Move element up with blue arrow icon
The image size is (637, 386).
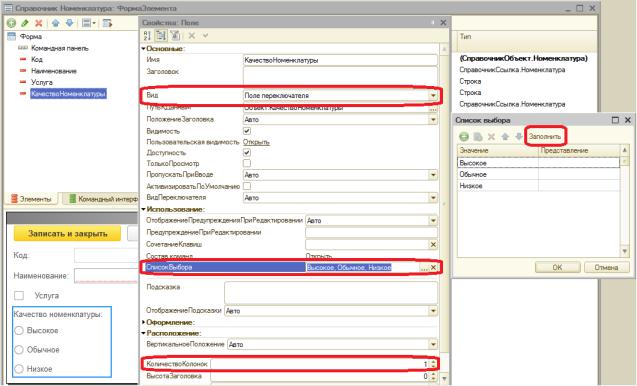click(x=56, y=23)
